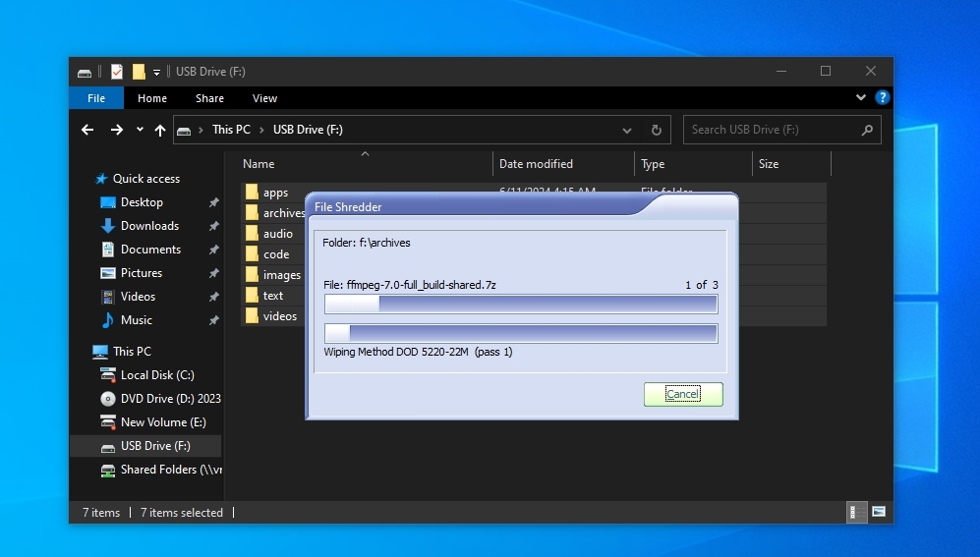Click the wiping pass progress bar
The width and height of the screenshot is (980, 557).
coord(521,333)
